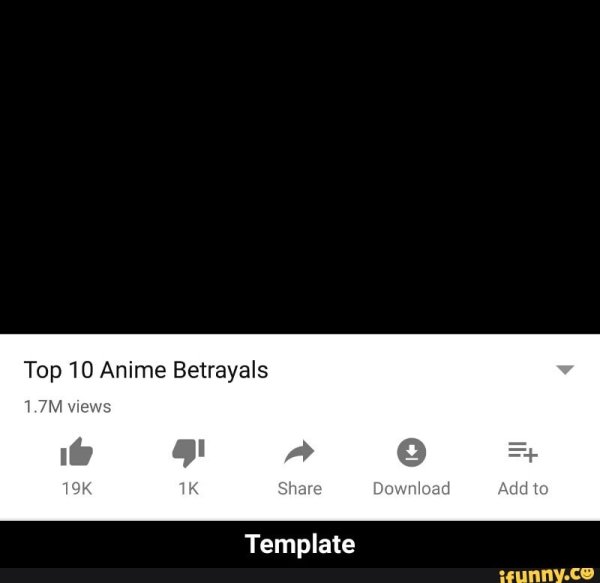Screen dimensions: 600x583
Task: Click the Add to playlist icon
Action: tap(523, 452)
